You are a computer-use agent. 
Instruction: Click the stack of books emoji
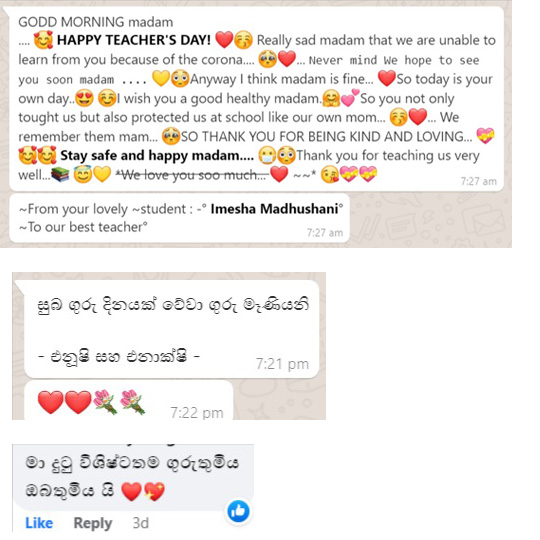(x=60, y=174)
